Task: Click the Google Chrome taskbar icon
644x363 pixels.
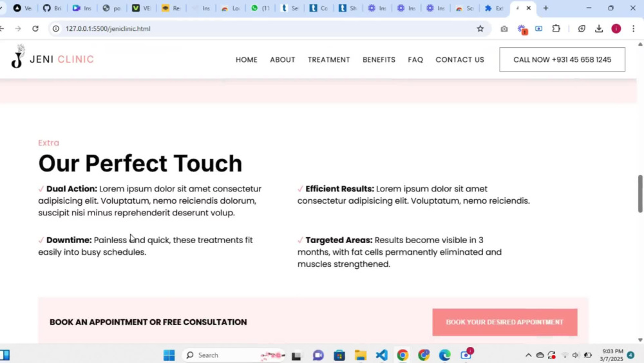Action: pyautogui.click(x=402, y=355)
